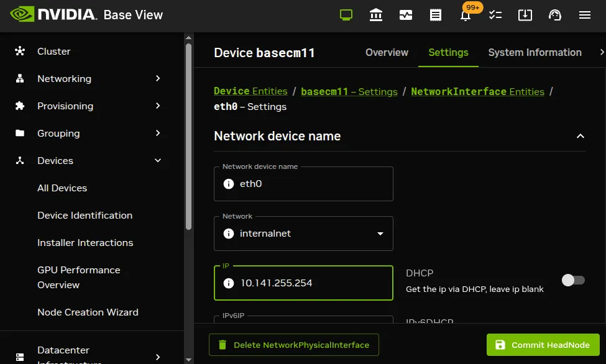This screenshot has width=606, height=364.
Task: Click the eth0 – Settings breadcrumb text
Action: (x=250, y=107)
